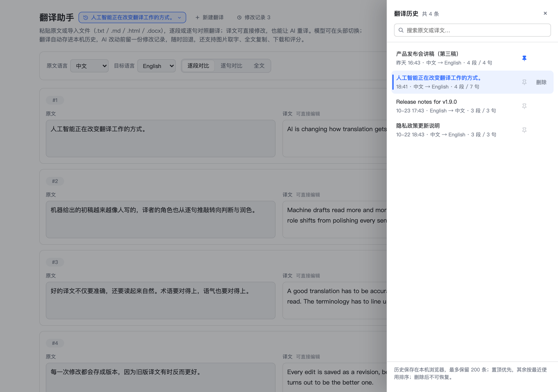This screenshot has width=558, height=392.
Task: Click translation box starting Machine drafts read
Action: (335, 220)
